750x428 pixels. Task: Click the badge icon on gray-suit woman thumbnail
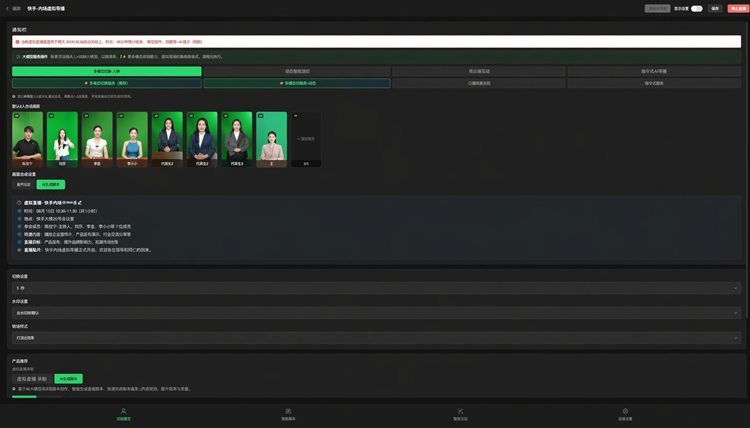pos(226,116)
